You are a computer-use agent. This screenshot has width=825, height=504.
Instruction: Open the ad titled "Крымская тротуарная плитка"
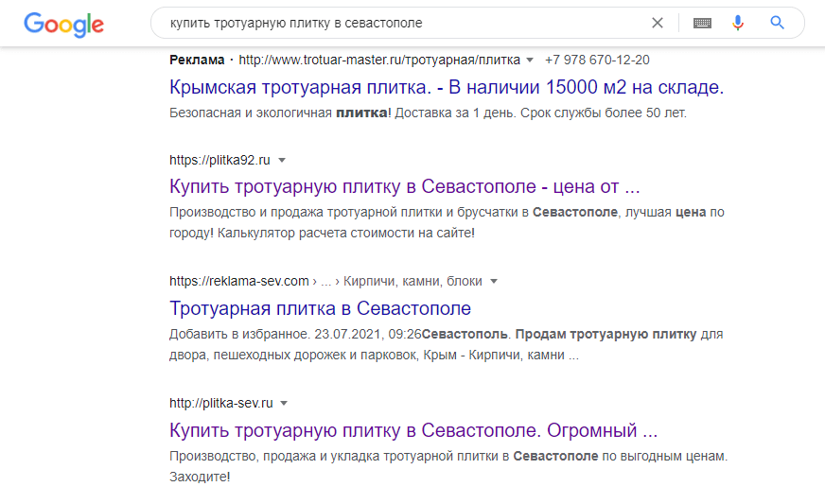pyautogui.click(x=446, y=88)
